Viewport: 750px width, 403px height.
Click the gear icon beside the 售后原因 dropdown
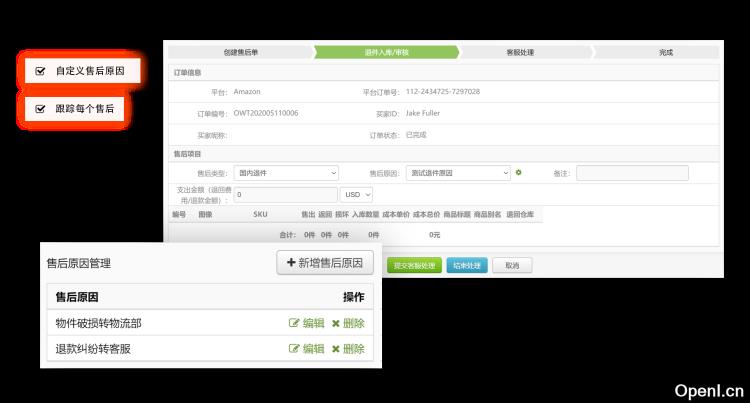[518, 173]
